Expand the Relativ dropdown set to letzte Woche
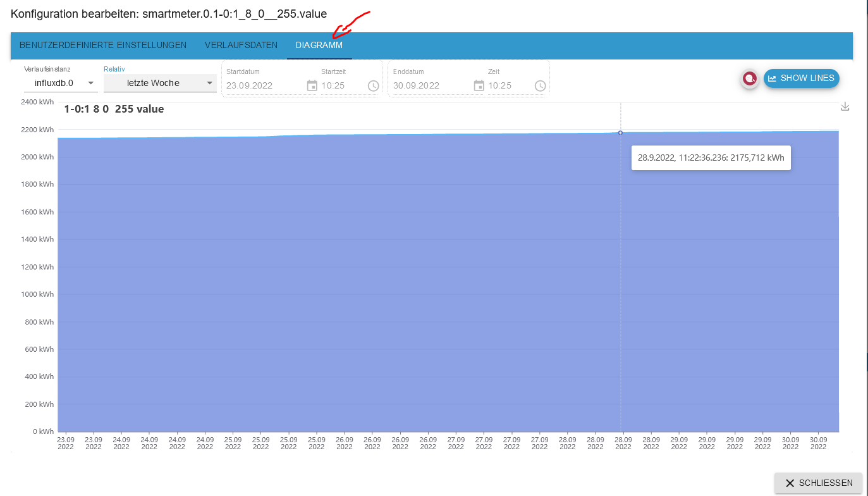Image resolution: width=868 pixels, height=496 pixels. (x=160, y=83)
